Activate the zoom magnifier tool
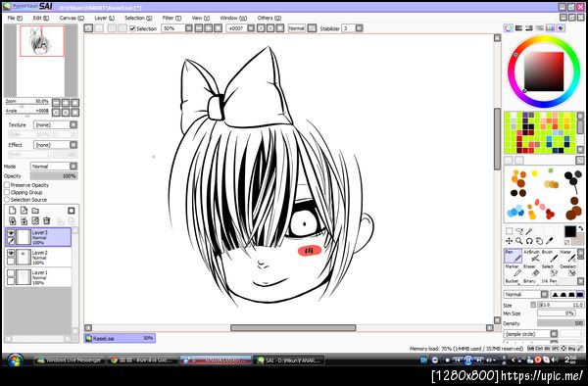The height and width of the screenshot is (386, 588). [519, 241]
